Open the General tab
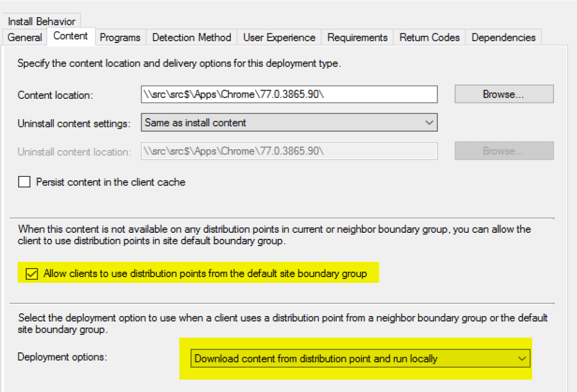577x392 pixels. coord(25,37)
